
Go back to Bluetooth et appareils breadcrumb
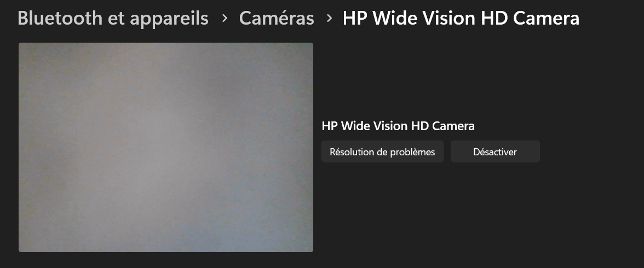(113, 19)
